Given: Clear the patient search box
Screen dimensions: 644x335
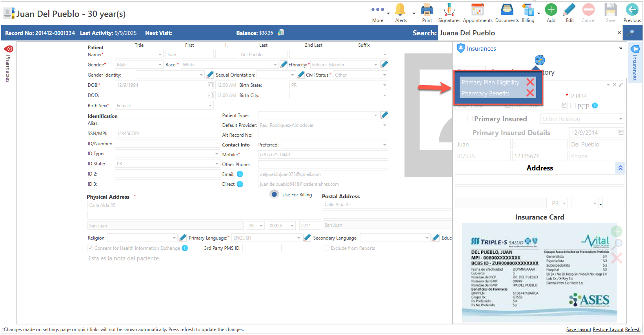Looking at the screenshot, I should tap(619, 33).
